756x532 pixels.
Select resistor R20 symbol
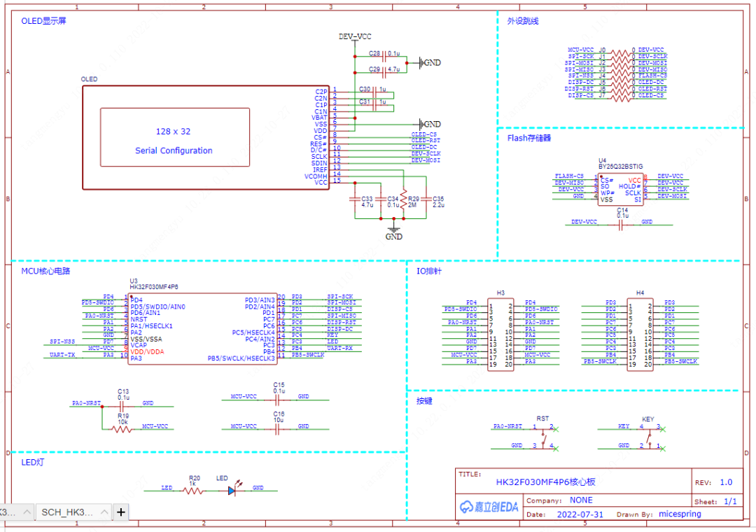point(194,491)
